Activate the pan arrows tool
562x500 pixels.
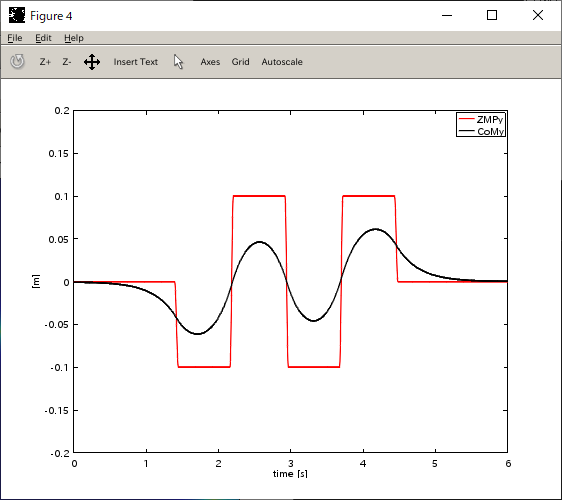click(x=92, y=62)
